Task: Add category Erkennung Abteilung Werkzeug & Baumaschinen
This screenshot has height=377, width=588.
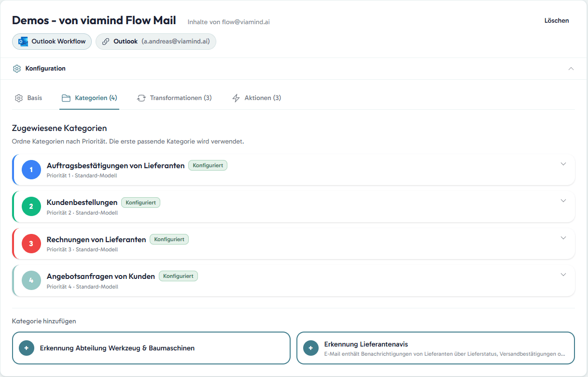Action: (151, 348)
